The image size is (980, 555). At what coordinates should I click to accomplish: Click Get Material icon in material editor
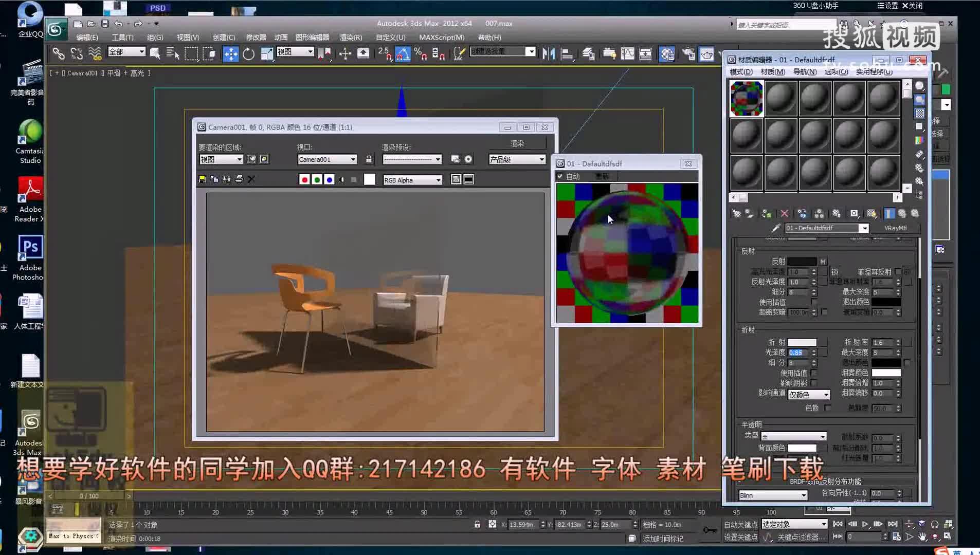(737, 213)
